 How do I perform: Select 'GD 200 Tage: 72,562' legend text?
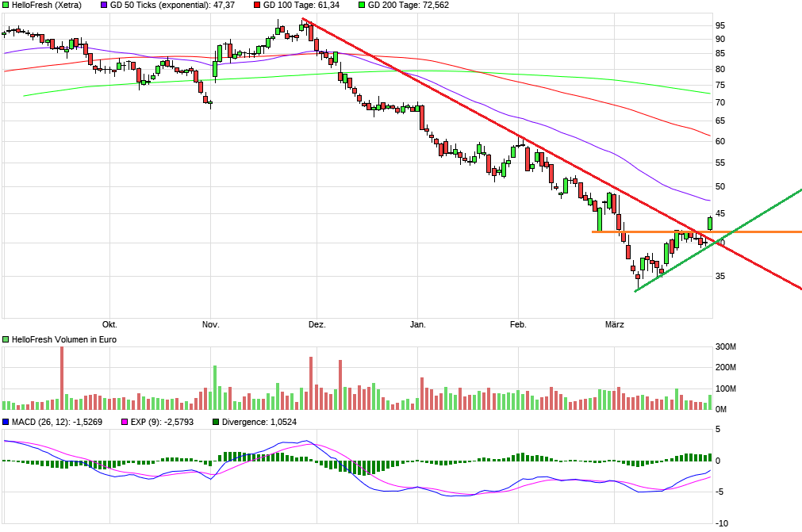point(409,5)
